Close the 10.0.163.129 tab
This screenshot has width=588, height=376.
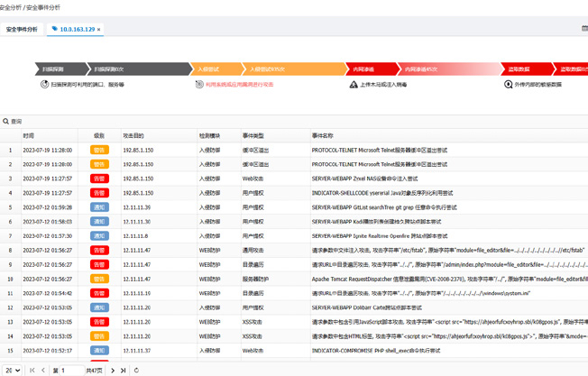99,30
